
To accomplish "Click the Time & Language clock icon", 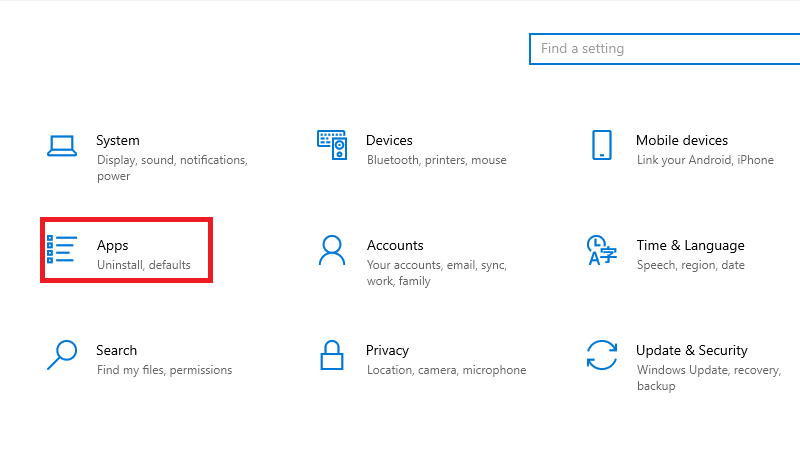I will [x=601, y=250].
